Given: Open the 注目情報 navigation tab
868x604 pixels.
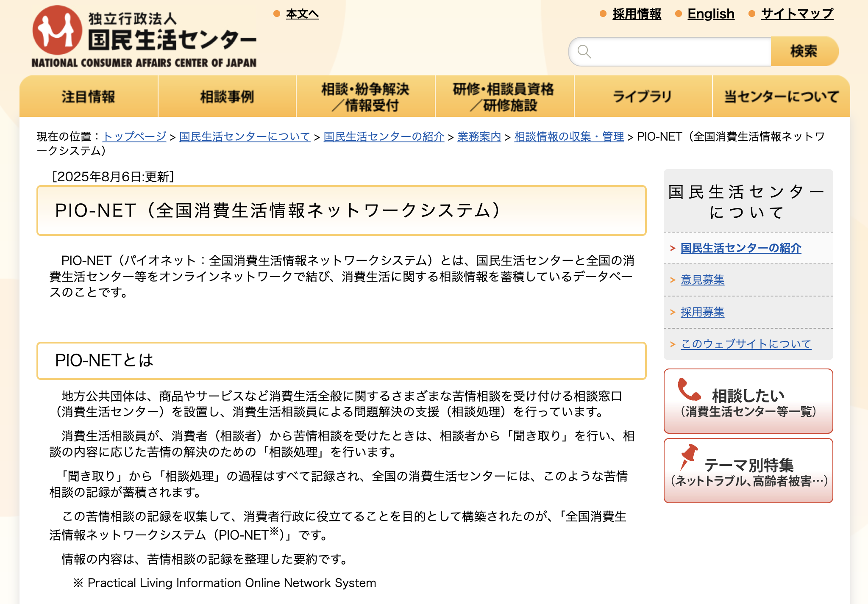Looking at the screenshot, I should point(89,97).
